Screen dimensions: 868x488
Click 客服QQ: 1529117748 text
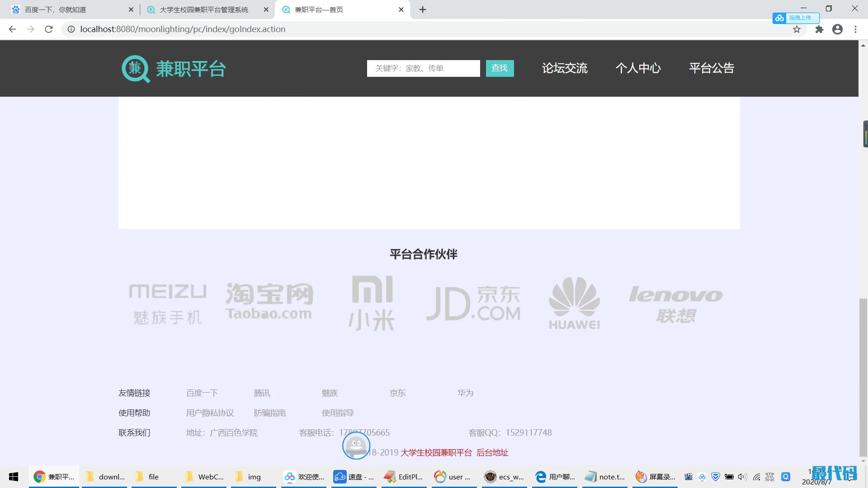click(x=510, y=433)
